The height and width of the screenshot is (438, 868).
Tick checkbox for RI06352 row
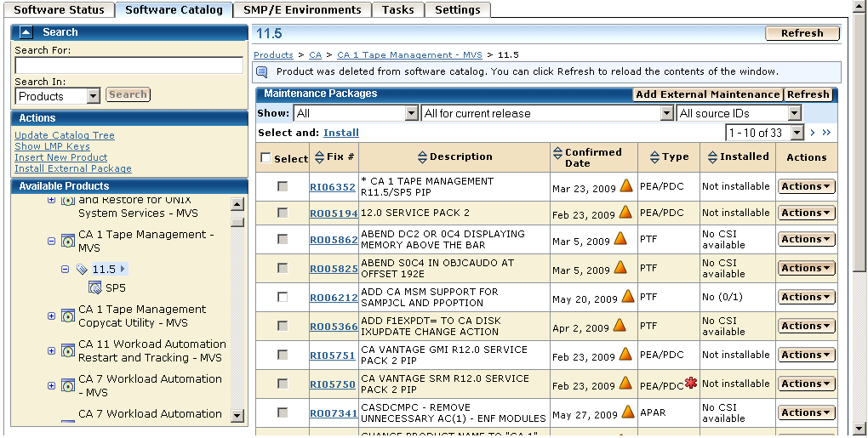[x=283, y=186]
